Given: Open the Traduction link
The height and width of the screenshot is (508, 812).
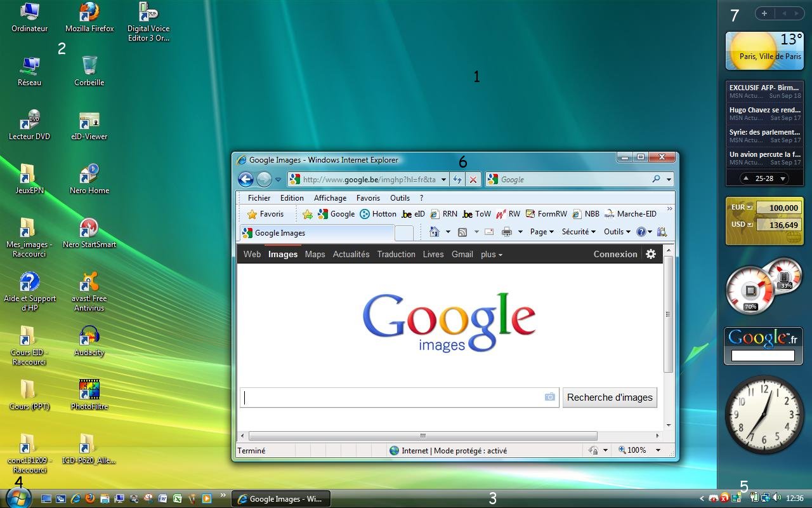Looking at the screenshot, I should click(x=396, y=254).
